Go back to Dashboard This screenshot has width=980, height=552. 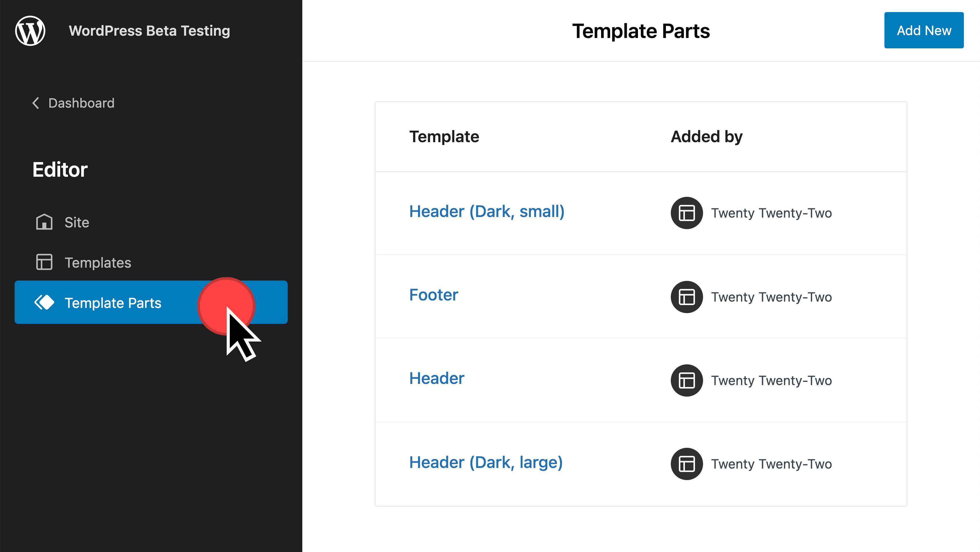pyautogui.click(x=81, y=103)
